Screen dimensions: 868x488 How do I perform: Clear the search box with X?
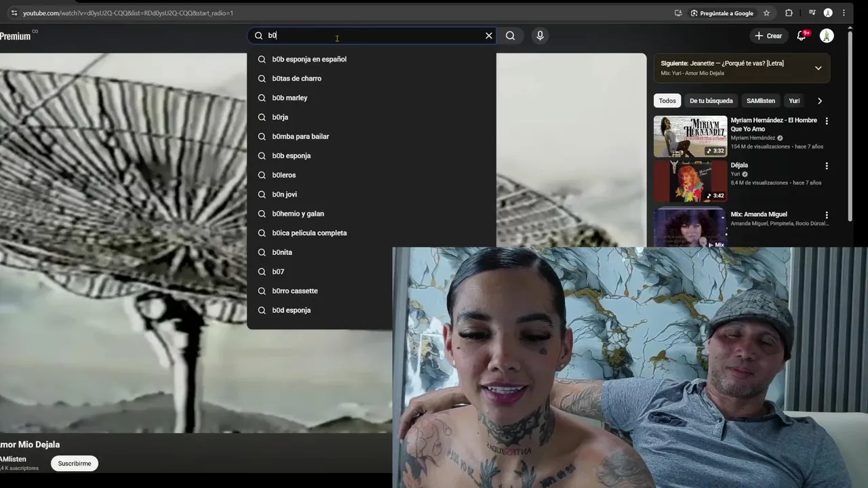click(488, 36)
